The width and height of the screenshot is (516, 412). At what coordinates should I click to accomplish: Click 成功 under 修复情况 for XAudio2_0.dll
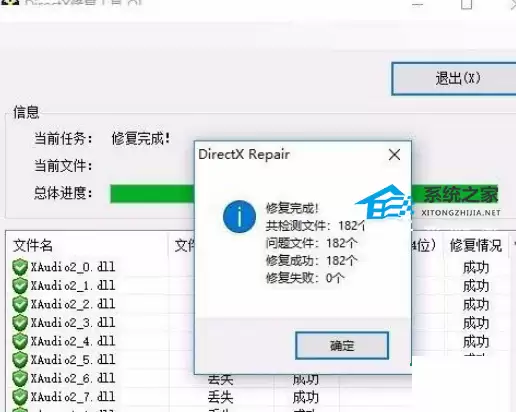(x=476, y=268)
